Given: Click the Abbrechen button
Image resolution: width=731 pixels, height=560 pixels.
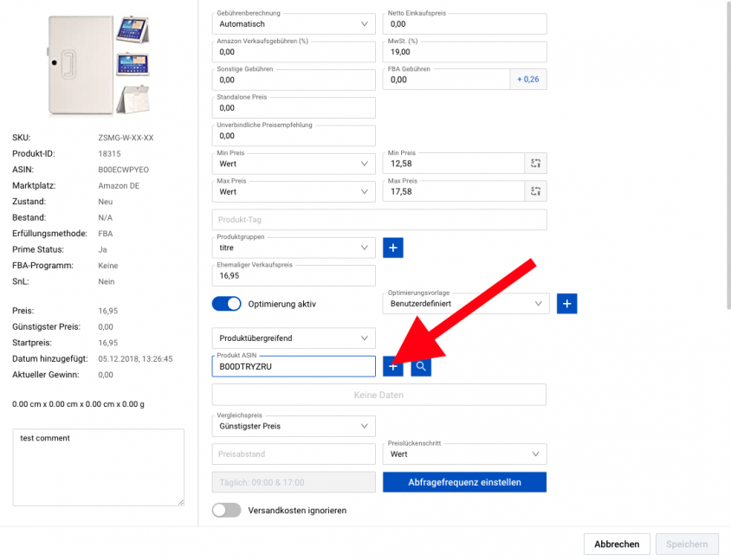Looking at the screenshot, I should [617, 544].
